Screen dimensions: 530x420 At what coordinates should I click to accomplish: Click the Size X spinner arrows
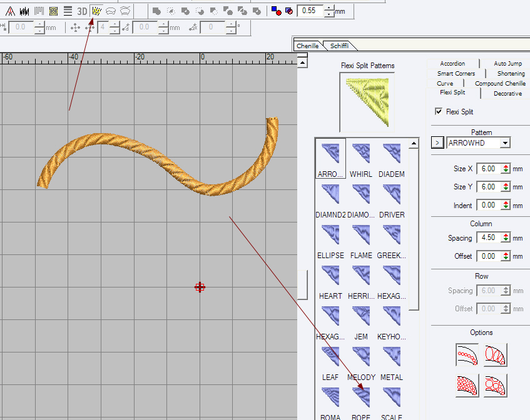506,169
